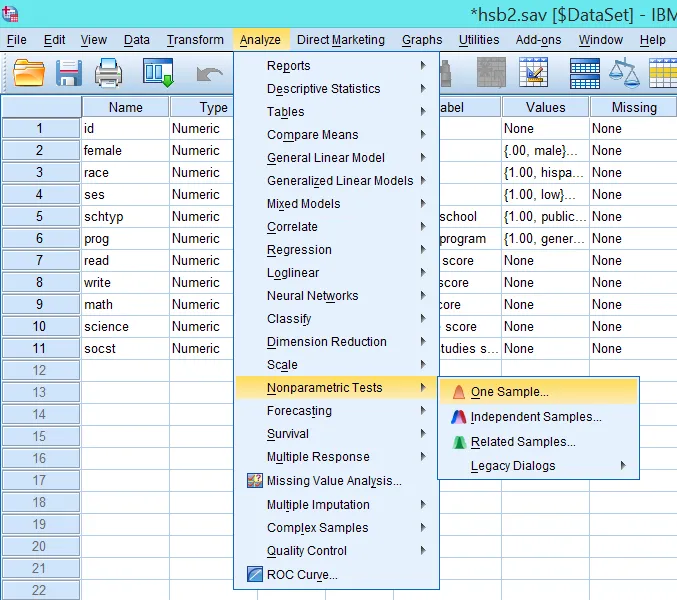Expand the Generalized Linear Models submenu
The image size is (677, 600).
[337, 181]
